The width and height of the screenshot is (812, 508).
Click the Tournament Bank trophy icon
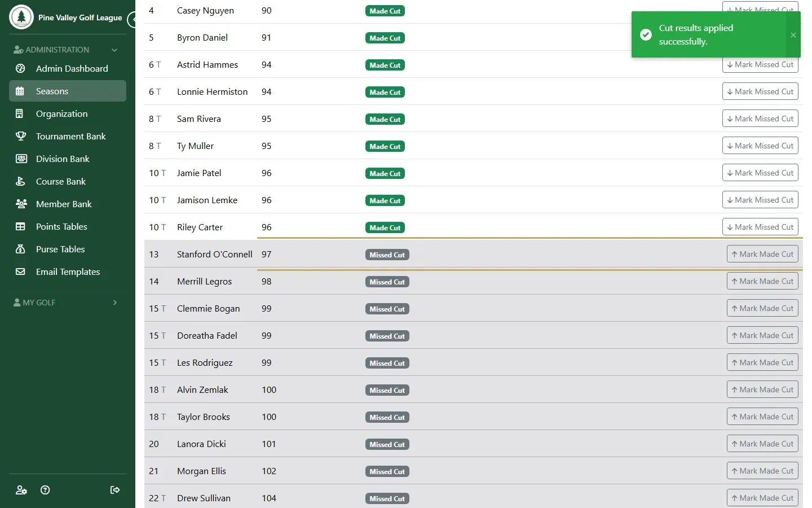click(x=21, y=136)
